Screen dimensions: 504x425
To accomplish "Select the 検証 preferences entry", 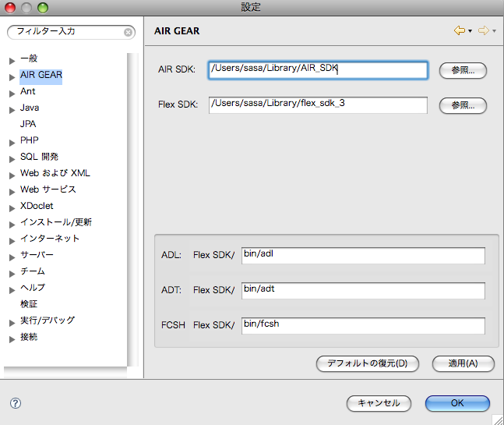I will 29,304.
